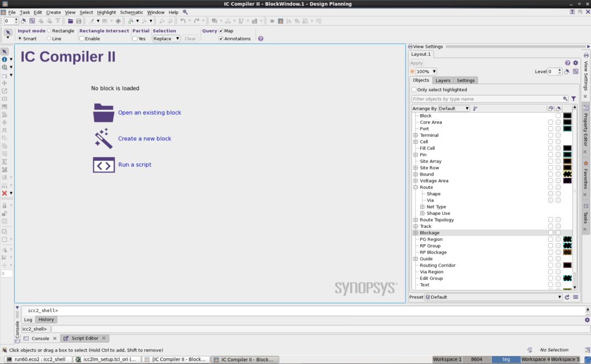Image resolution: width=591 pixels, height=364 pixels.
Task: Open the preset hamburger menu icon
Action: pyautogui.click(x=576, y=297)
